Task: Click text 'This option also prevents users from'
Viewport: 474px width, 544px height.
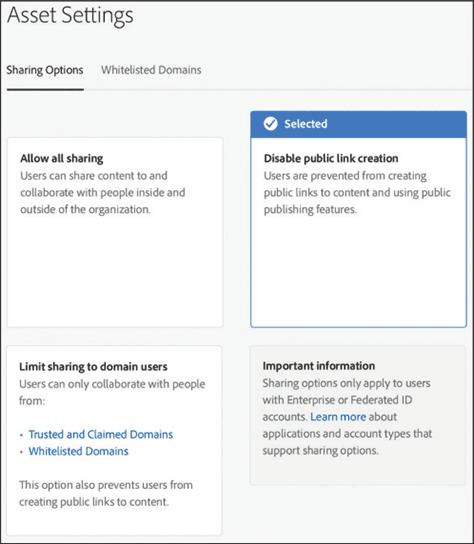Action: (x=106, y=485)
